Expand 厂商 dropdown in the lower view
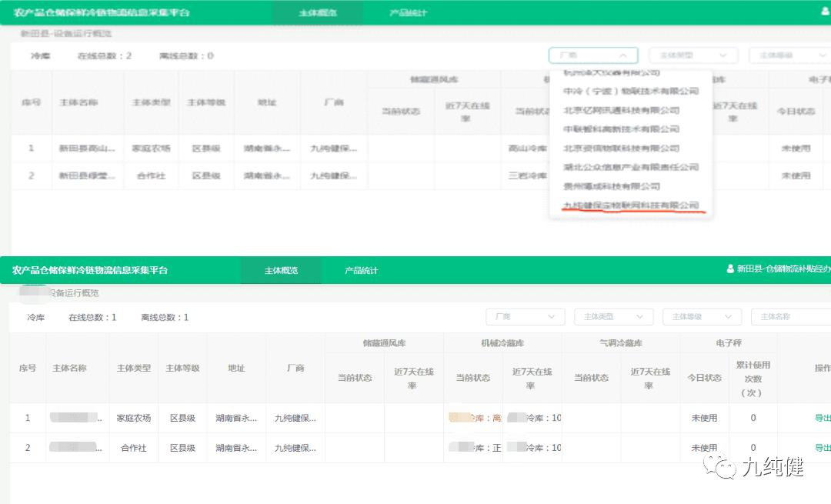831x504 pixels. pyautogui.click(x=525, y=316)
